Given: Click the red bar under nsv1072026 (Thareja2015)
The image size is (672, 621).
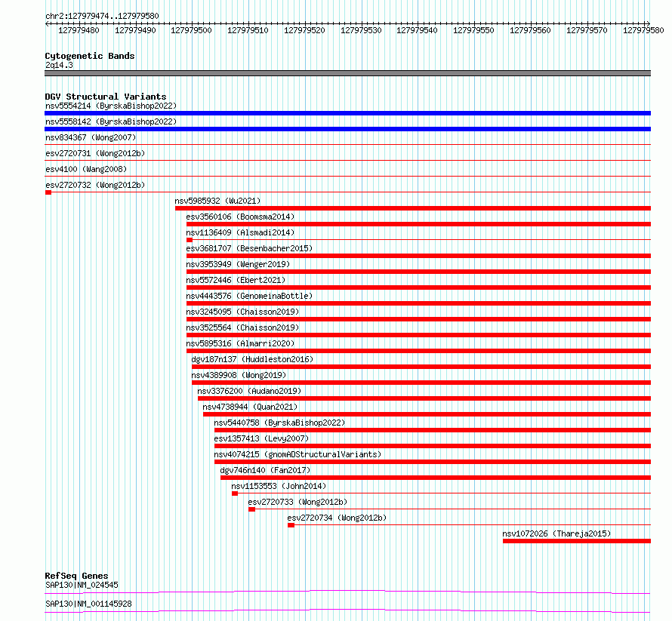Looking at the screenshot, I should tap(577, 541).
